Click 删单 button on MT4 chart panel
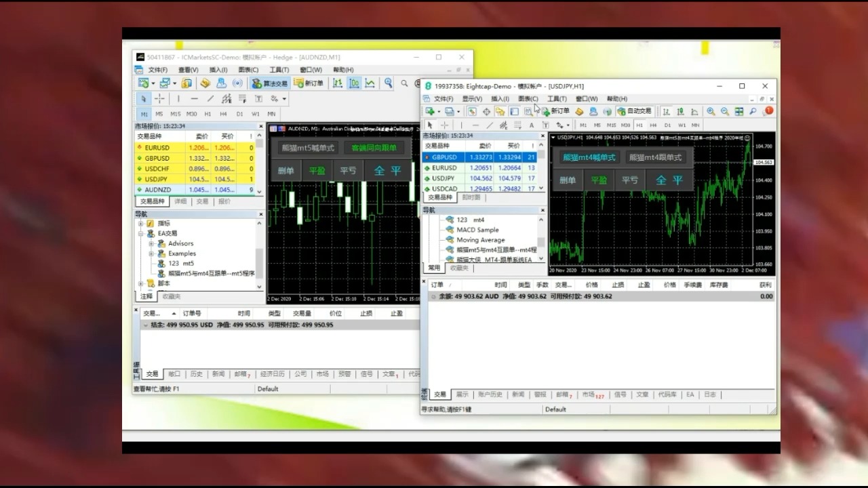 568,180
